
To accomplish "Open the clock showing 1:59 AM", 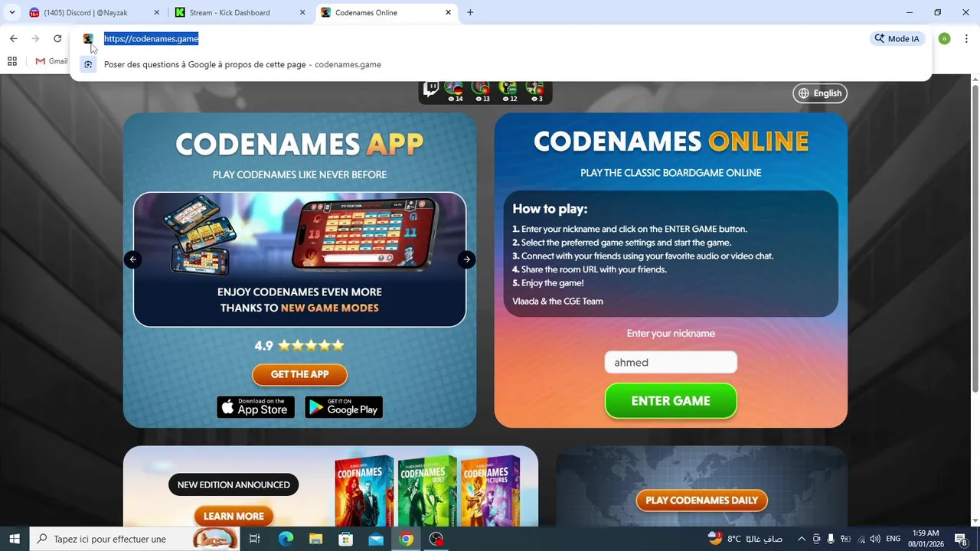I will (926, 539).
